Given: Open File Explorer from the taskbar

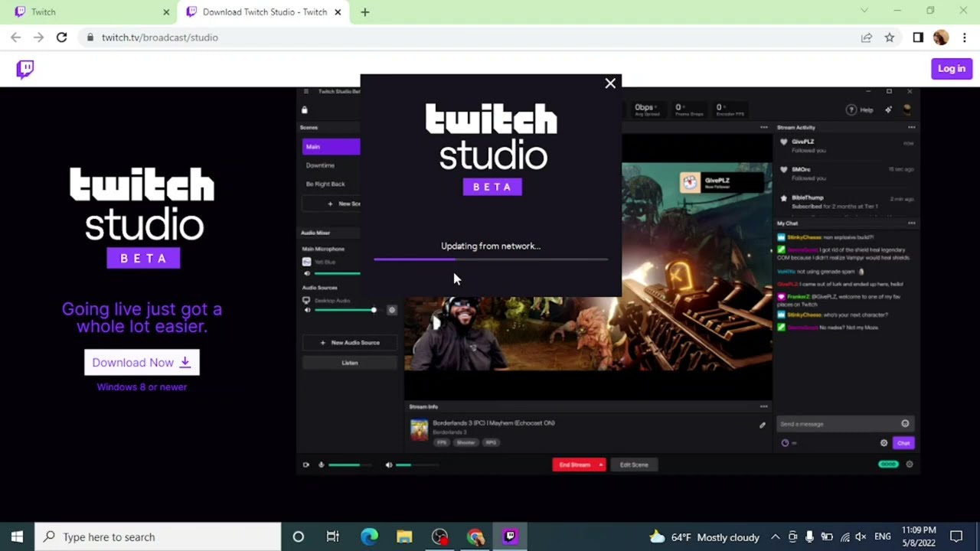Looking at the screenshot, I should pos(404,537).
